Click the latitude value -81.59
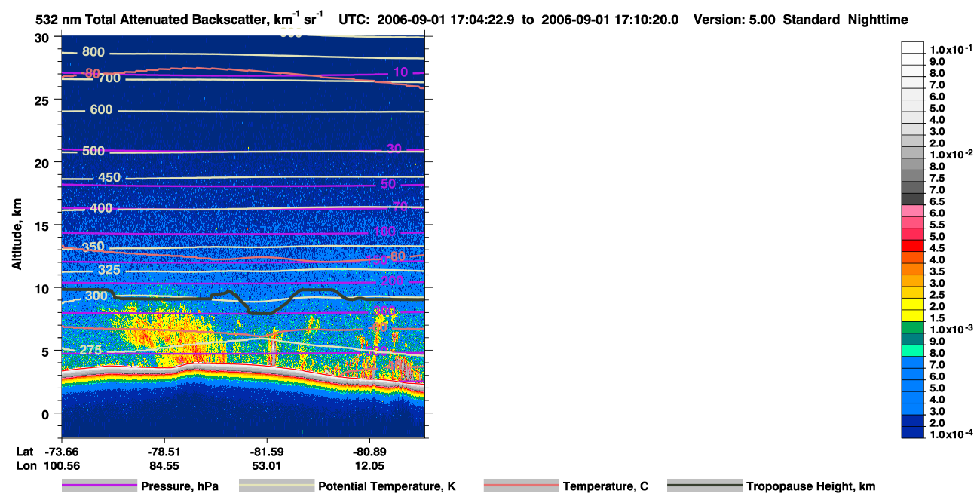980x503 pixels. [267, 451]
